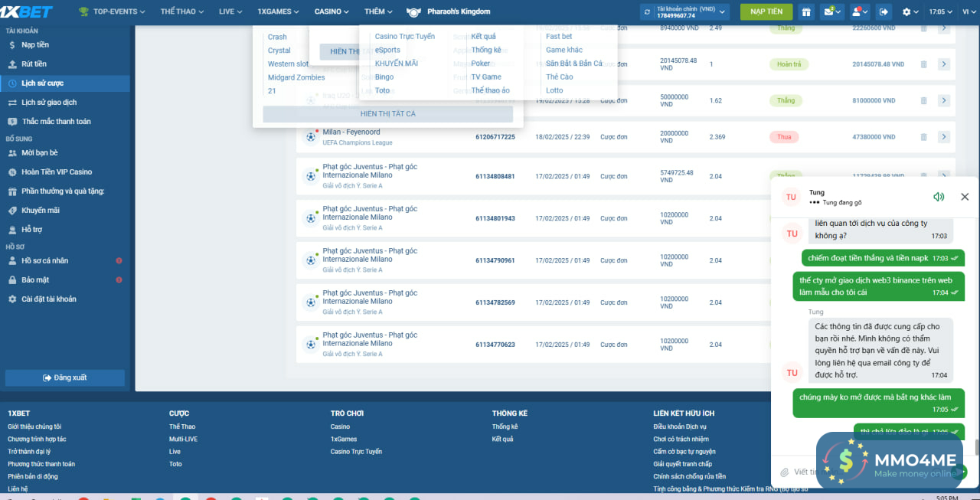Select eSports in the Thêm menu
Viewport: 980px width, 500px height.
point(387,51)
